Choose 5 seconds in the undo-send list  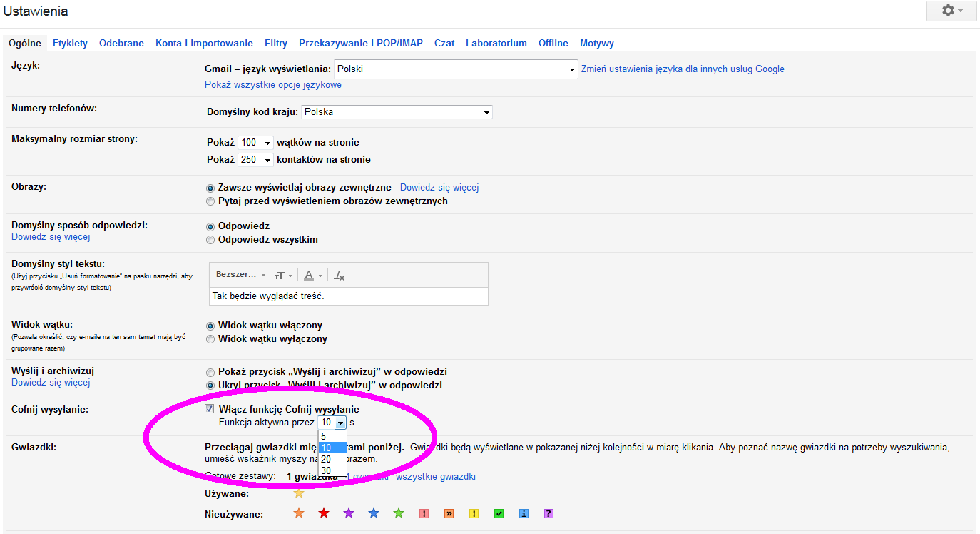point(333,436)
